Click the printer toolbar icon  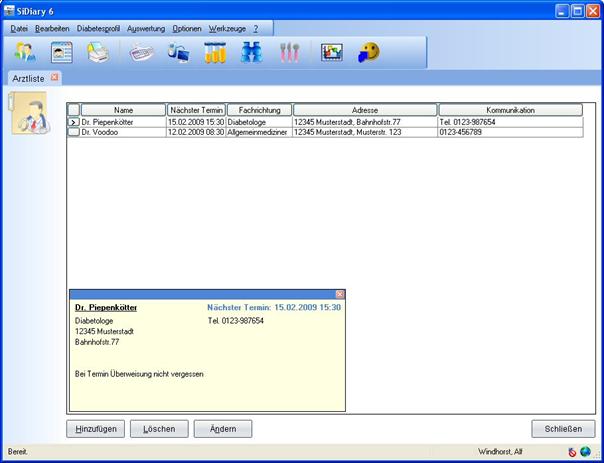pyautogui.click(x=98, y=52)
